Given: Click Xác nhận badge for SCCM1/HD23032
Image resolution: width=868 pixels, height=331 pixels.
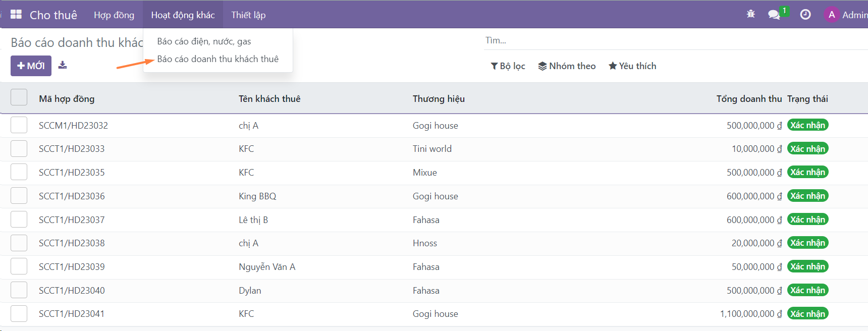Looking at the screenshot, I should click(807, 125).
